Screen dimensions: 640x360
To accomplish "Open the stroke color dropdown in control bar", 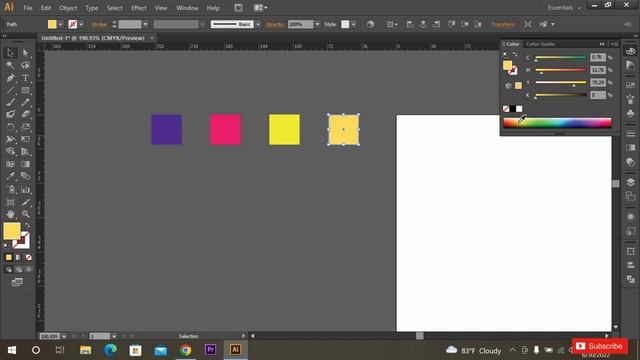I will 81,24.
